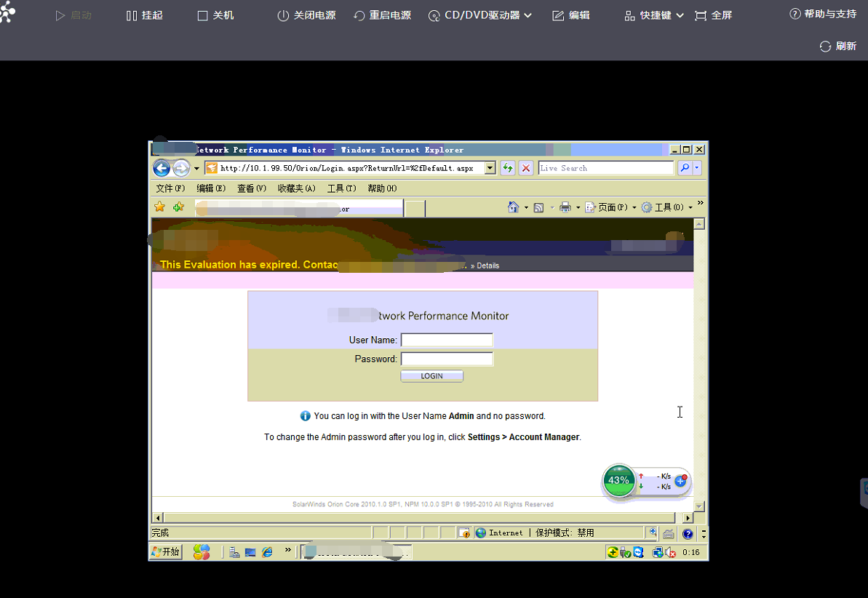
Task: Click the 全屏 fullscreen button
Action: pos(714,15)
